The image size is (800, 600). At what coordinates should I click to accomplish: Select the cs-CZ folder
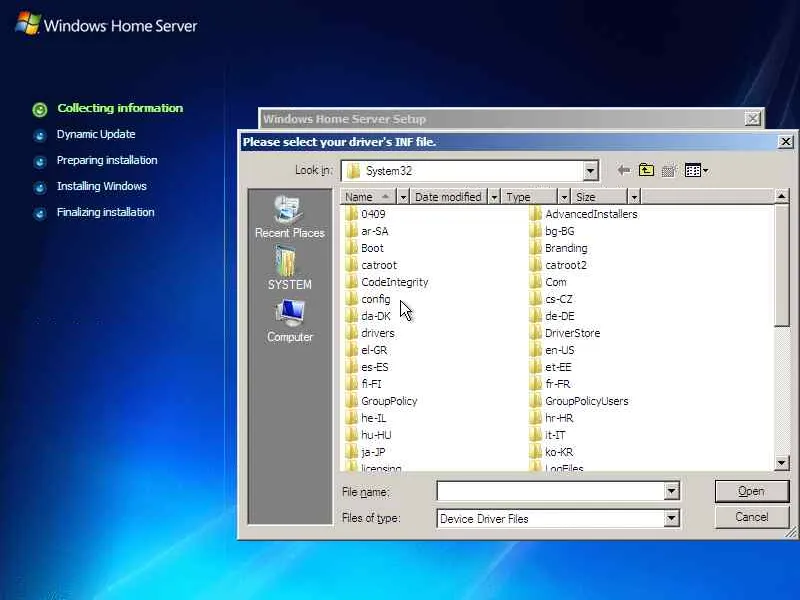click(x=552, y=299)
